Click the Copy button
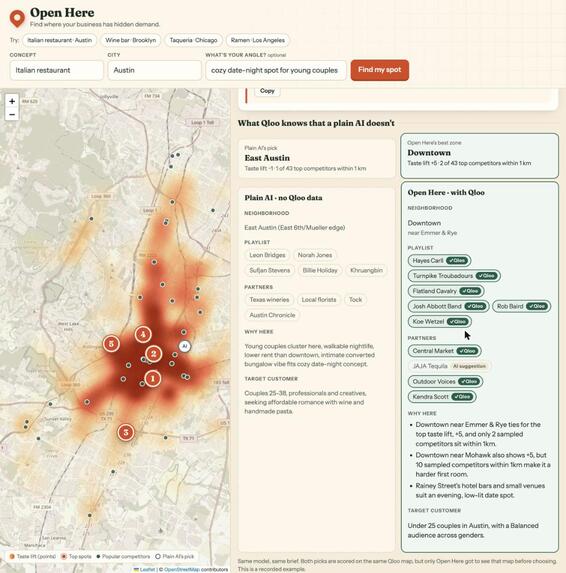Viewport: 566px width, 573px height. tap(267, 91)
